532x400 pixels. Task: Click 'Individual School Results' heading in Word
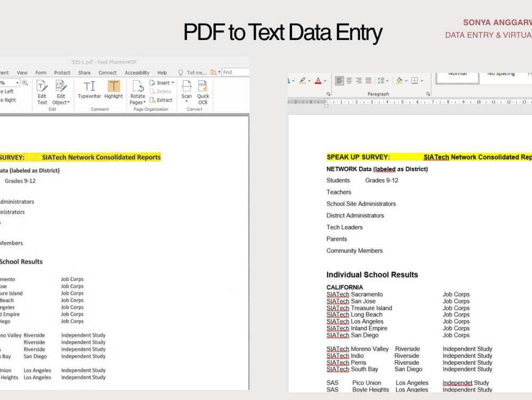(x=372, y=275)
